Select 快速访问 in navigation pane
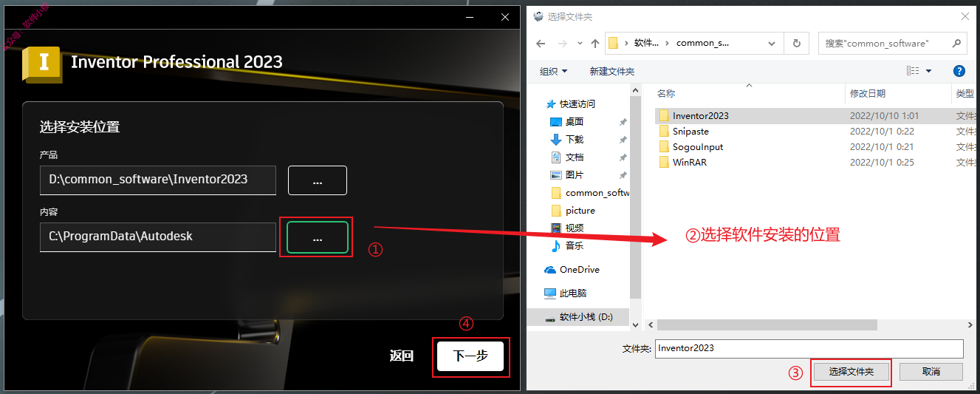 click(x=578, y=103)
